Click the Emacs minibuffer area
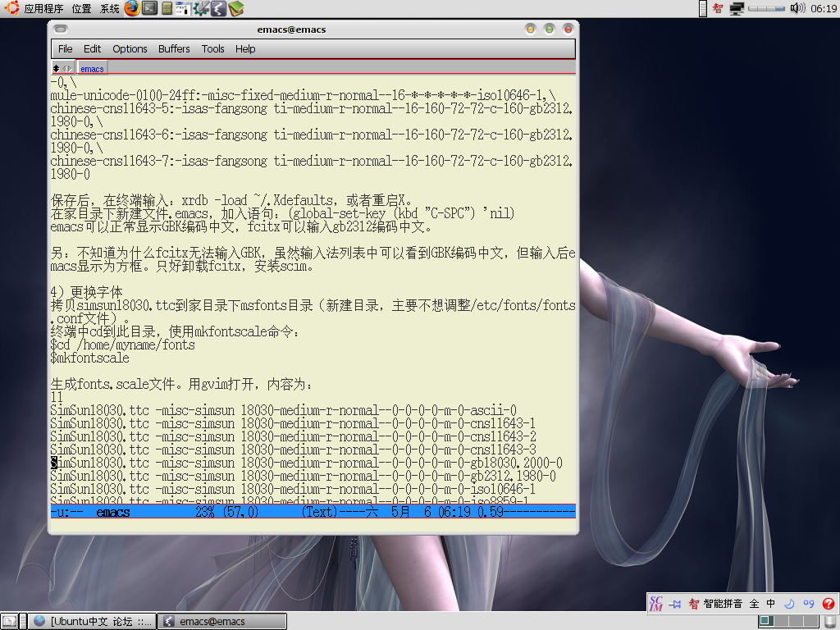This screenshot has height=630, width=840. [313, 526]
